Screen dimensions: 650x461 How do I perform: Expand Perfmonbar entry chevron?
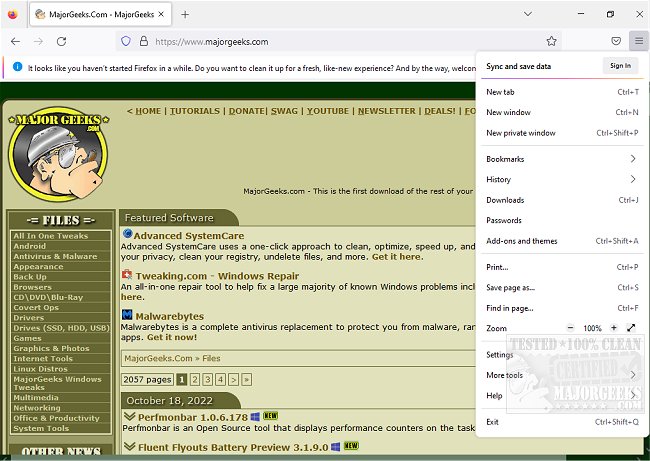129,416
